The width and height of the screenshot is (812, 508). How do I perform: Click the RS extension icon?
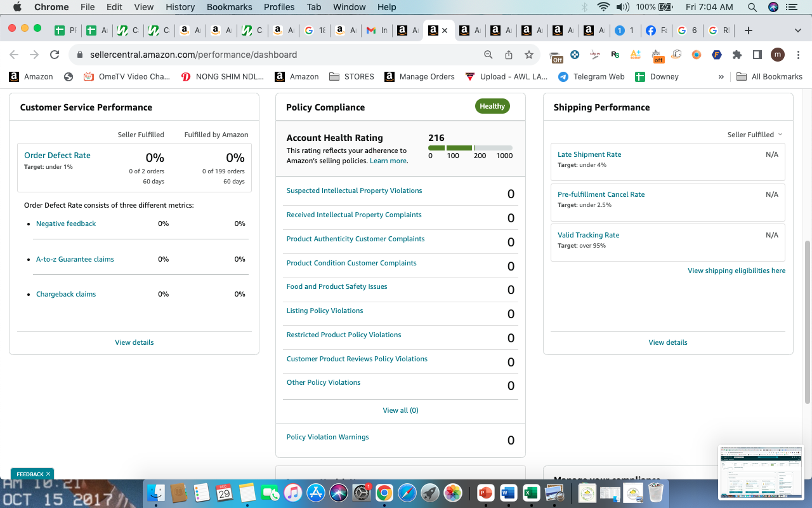tap(615, 55)
